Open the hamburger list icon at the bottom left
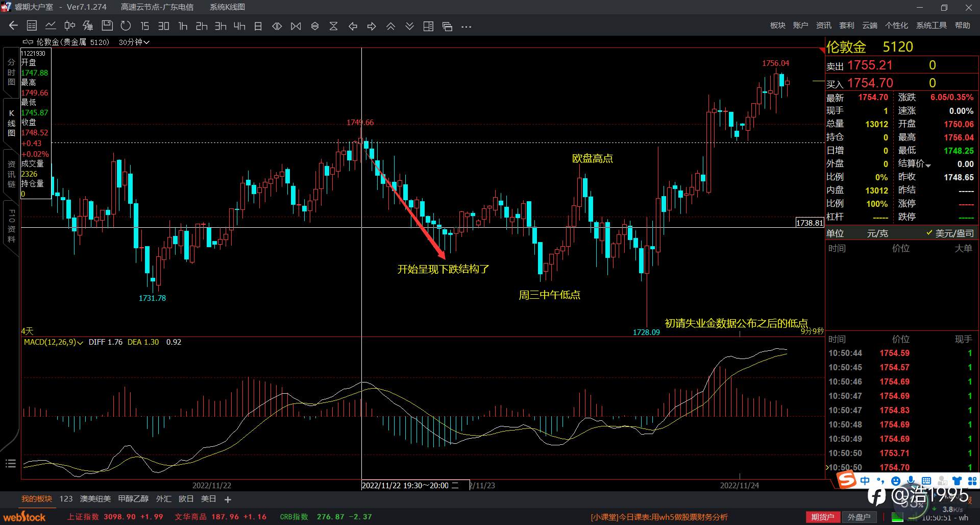Viewport: 980px width, 525px height. (x=11, y=464)
